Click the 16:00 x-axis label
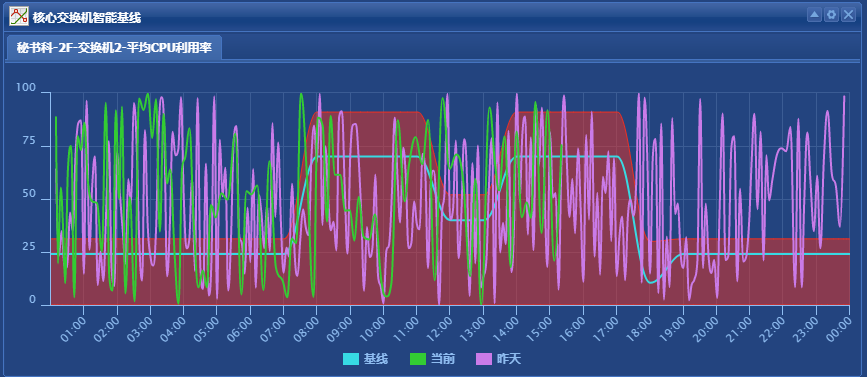The width and height of the screenshot is (867, 377). 572,328
